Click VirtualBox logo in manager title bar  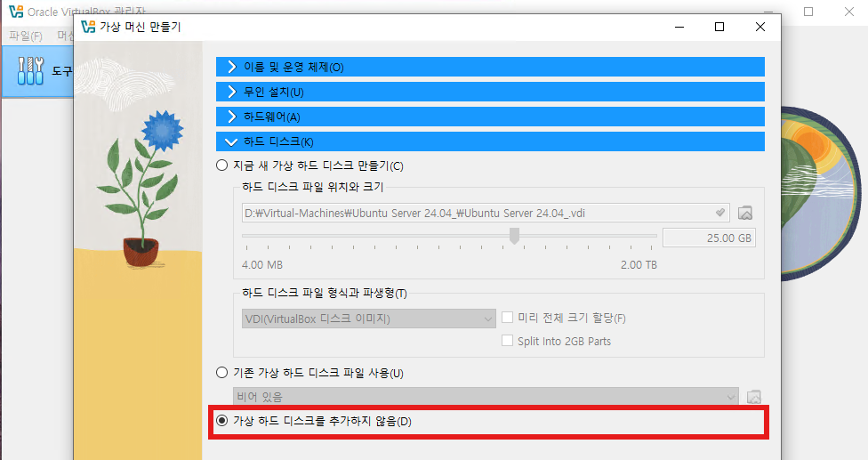pos(16,11)
